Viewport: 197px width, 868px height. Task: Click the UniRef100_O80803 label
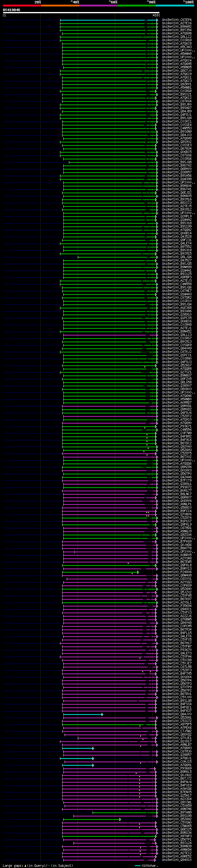tap(177, 389)
